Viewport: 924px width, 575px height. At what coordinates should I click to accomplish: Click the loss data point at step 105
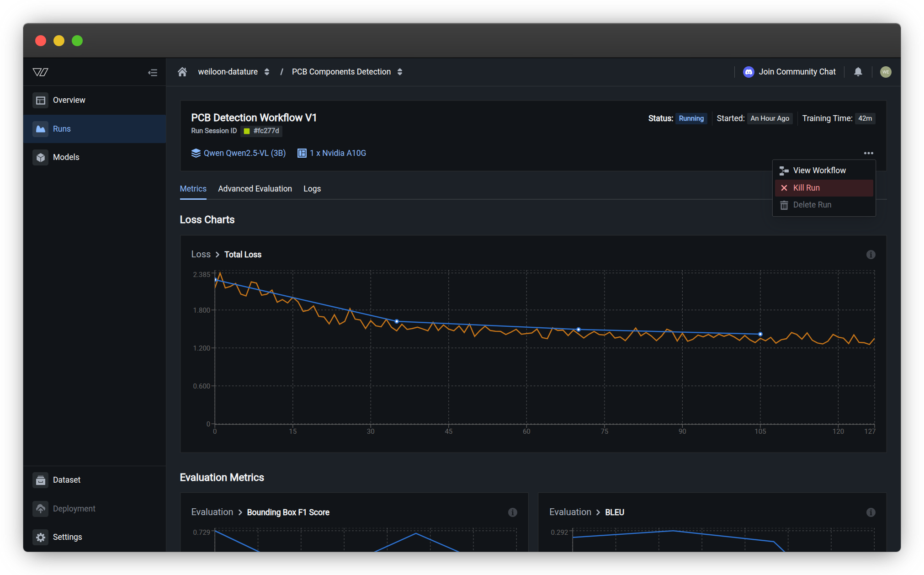click(x=760, y=334)
